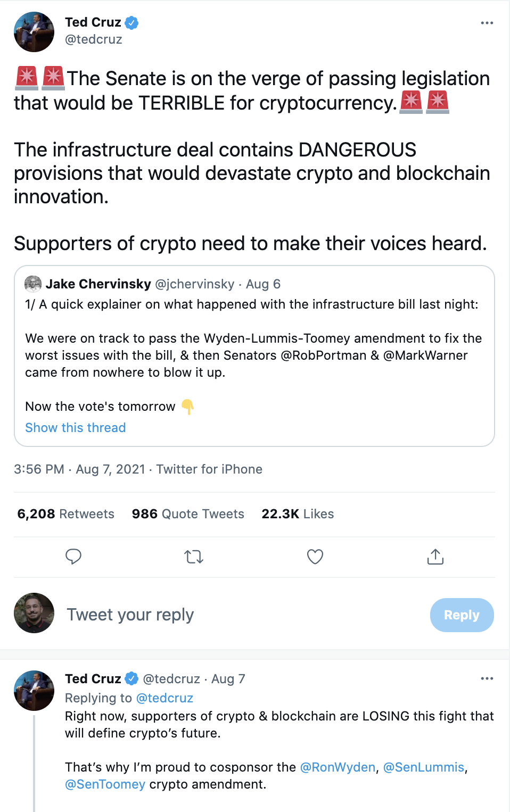Open more options on main tweet
The width and height of the screenshot is (510, 812).
487,23
